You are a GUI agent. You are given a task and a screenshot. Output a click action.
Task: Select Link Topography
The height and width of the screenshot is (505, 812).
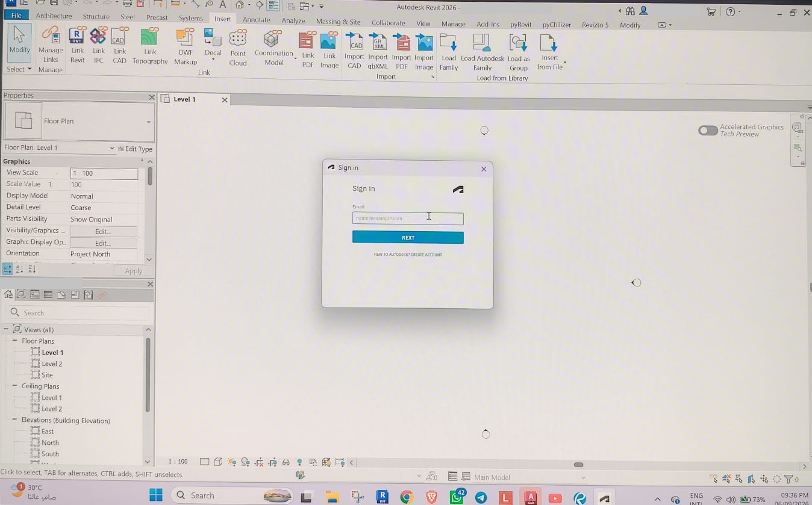tap(150, 46)
